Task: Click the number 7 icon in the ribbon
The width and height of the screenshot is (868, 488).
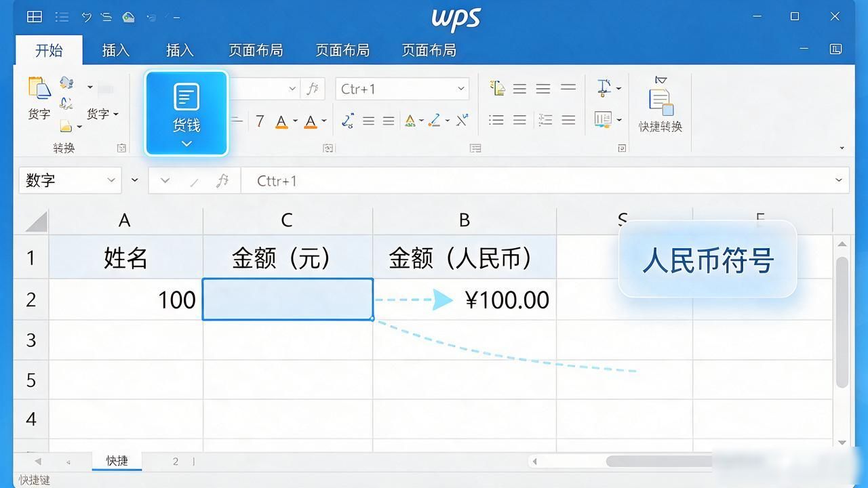Action: coord(260,121)
